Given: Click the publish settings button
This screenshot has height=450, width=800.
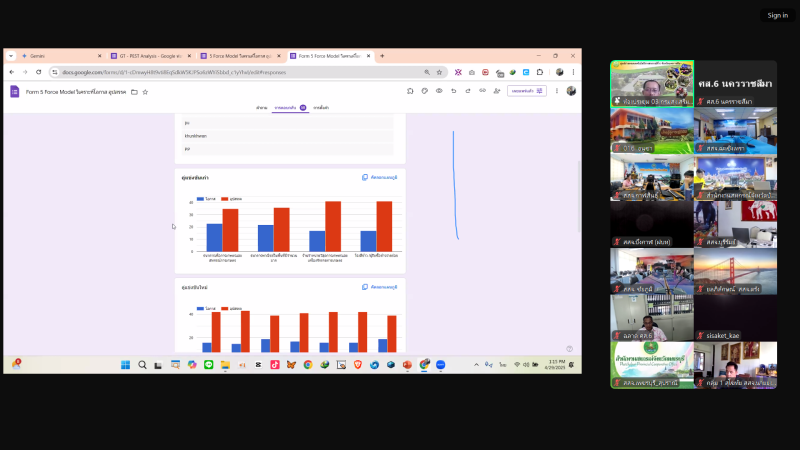Looking at the screenshot, I should coord(527,91).
